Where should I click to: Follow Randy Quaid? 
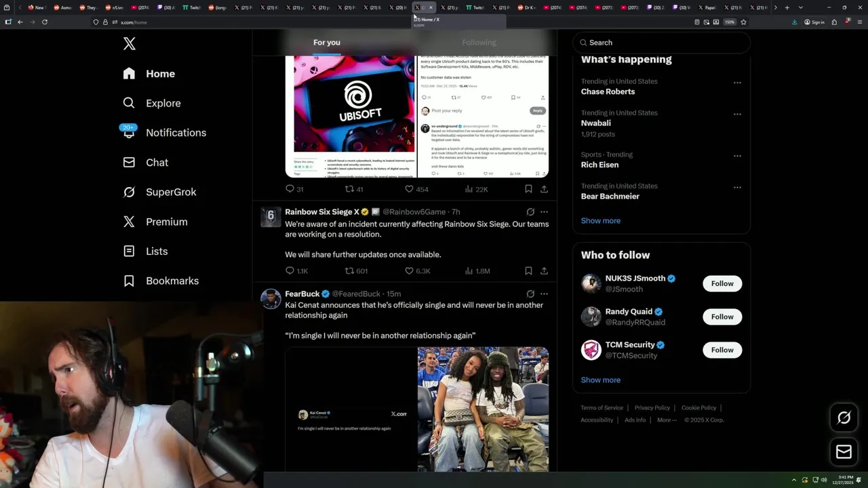(x=722, y=317)
